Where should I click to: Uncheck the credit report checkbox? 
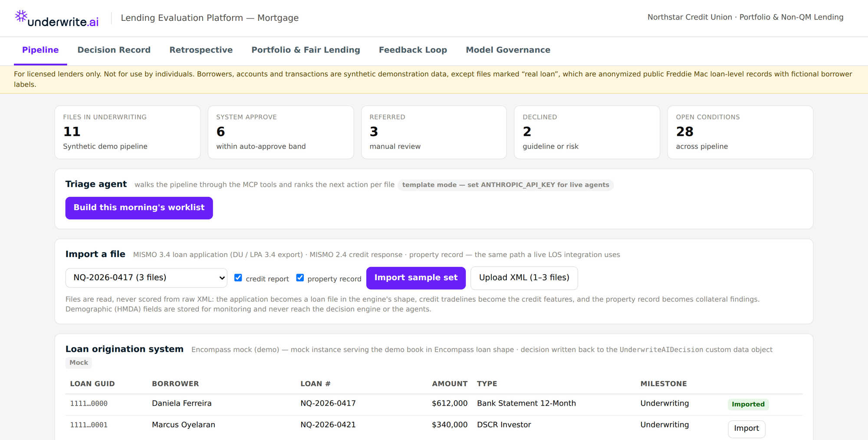click(238, 278)
